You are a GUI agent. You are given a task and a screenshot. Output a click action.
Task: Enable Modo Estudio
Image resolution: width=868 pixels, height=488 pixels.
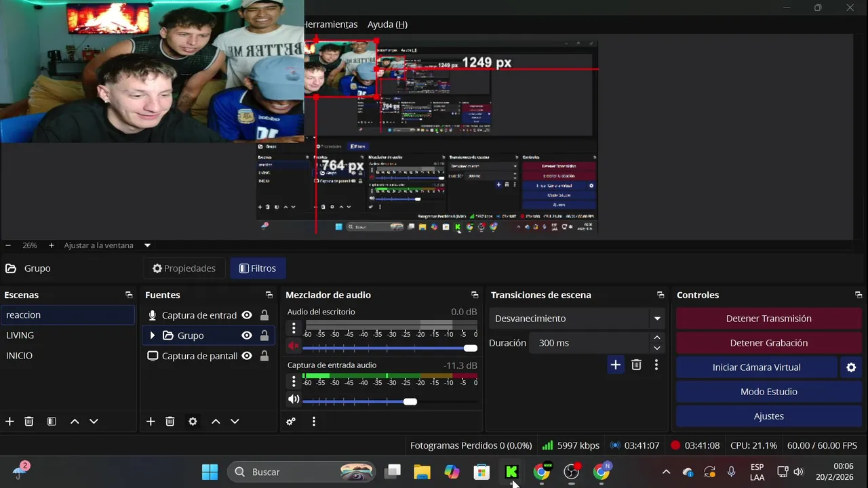(x=768, y=392)
